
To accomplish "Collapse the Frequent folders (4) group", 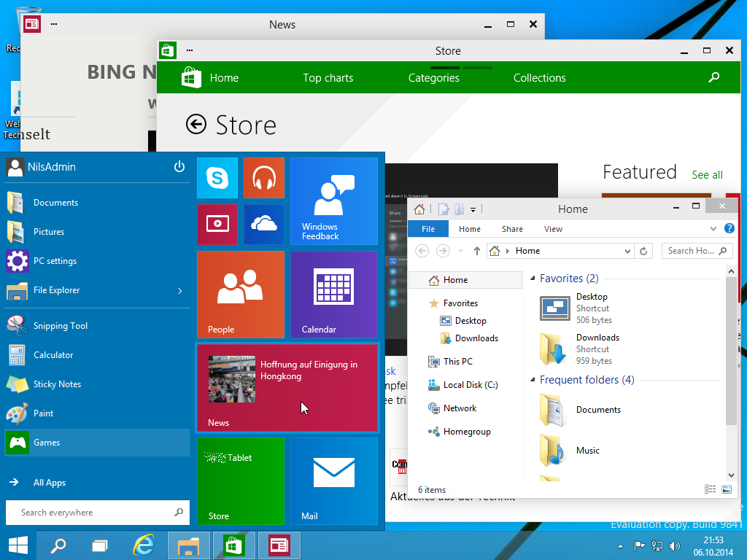I will (533, 379).
